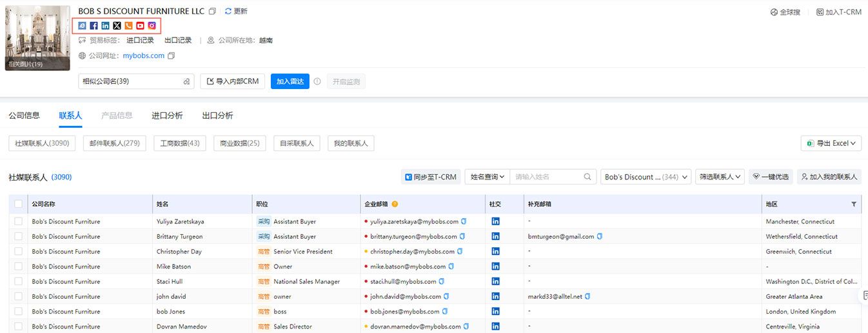Open the 公司信息 tab
868x333 pixels.
tap(24, 116)
